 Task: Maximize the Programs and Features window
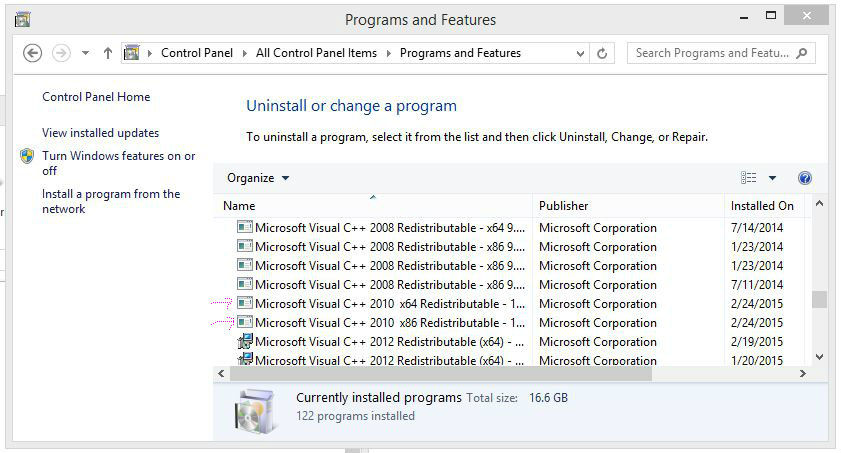(771, 16)
